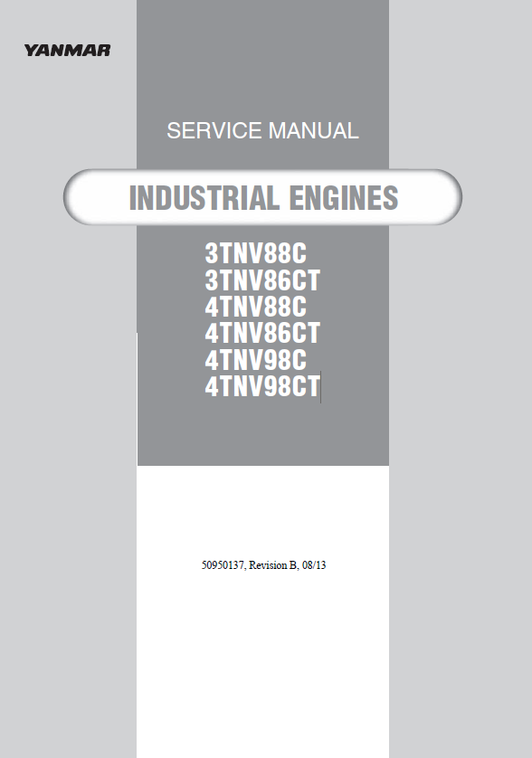Select engine model 4TNV86CT

[262, 333]
